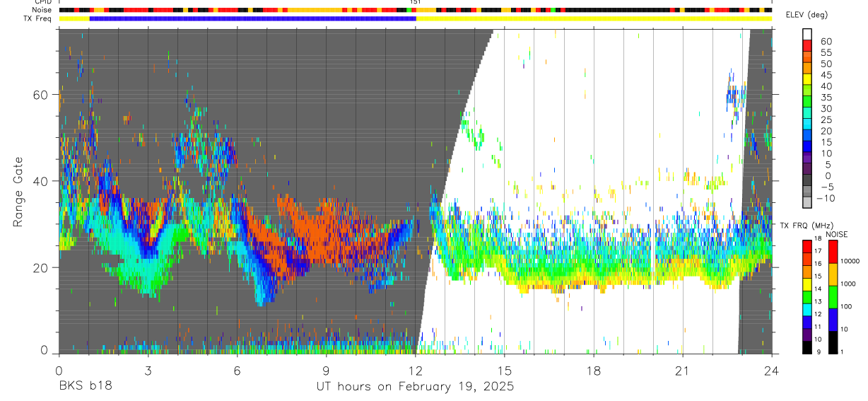Image resolution: width=868 pixels, height=401 pixels.
Task: Click NOISE bar green segment between 100 and 1000
Action: tap(832, 297)
